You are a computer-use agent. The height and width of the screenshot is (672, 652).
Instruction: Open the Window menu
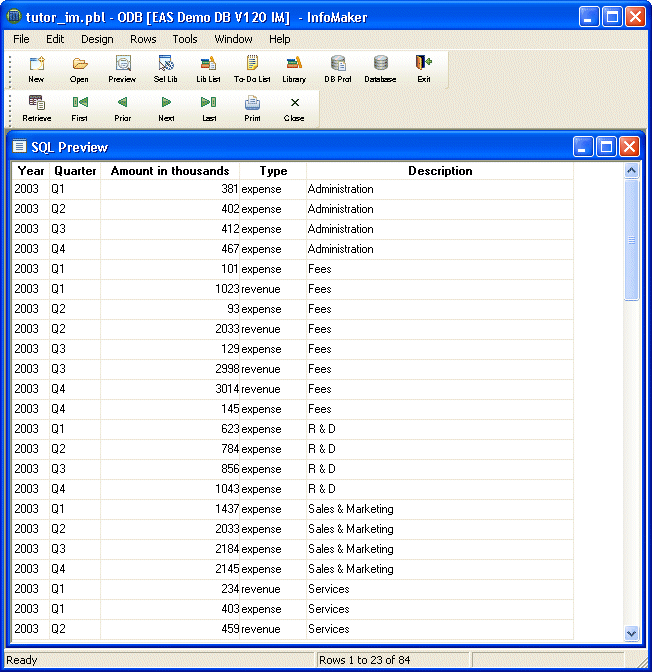[x=233, y=39]
